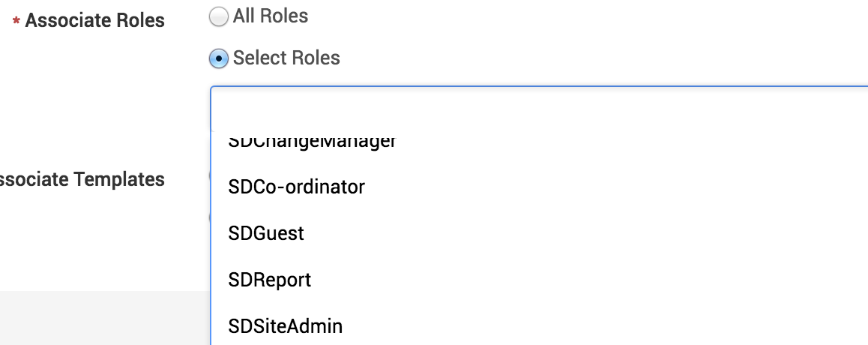Screen dimensions: 868x345
Task: Pick SDChangeManager from the roles list
Action: pyautogui.click(x=312, y=142)
